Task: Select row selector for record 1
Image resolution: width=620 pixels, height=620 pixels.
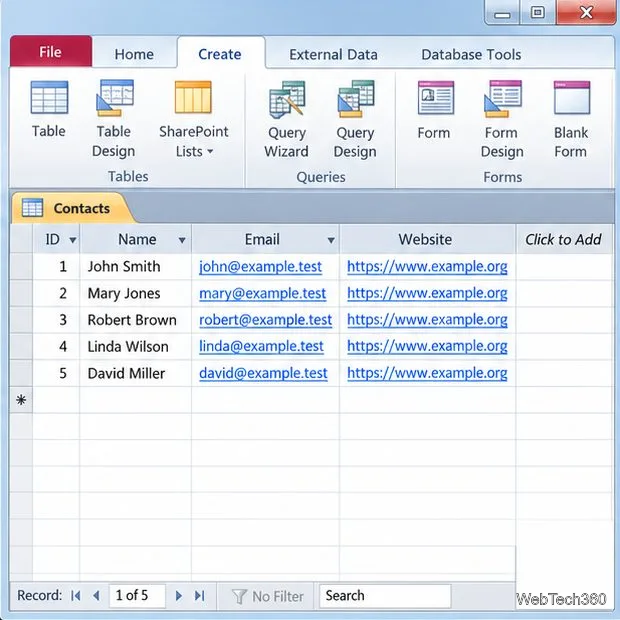Action: click(x=21, y=267)
